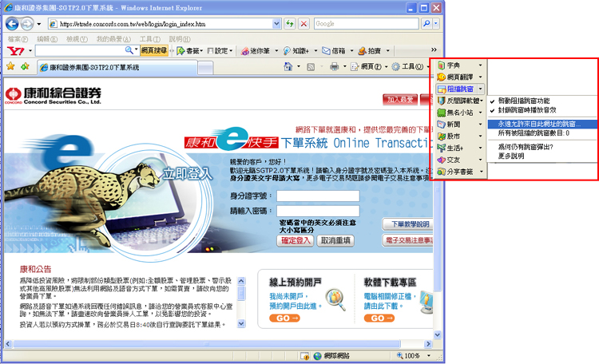
Task: Expand Yahoo toolbar overflow chevron »
Action: tap(434, 49)
